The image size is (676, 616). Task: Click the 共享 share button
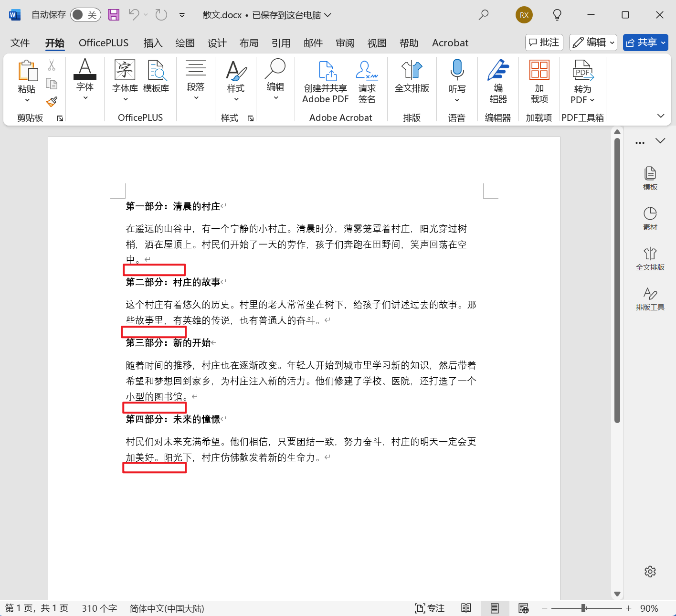(645, 42)
